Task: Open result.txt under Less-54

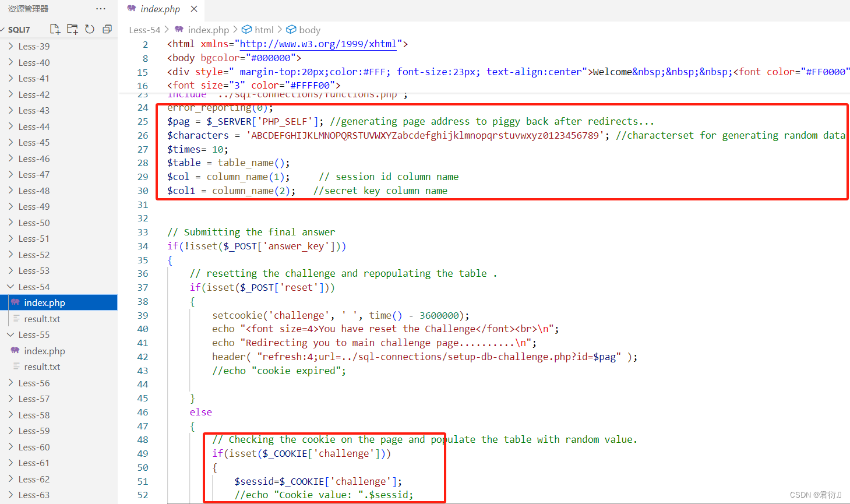Action: point(59,319)
